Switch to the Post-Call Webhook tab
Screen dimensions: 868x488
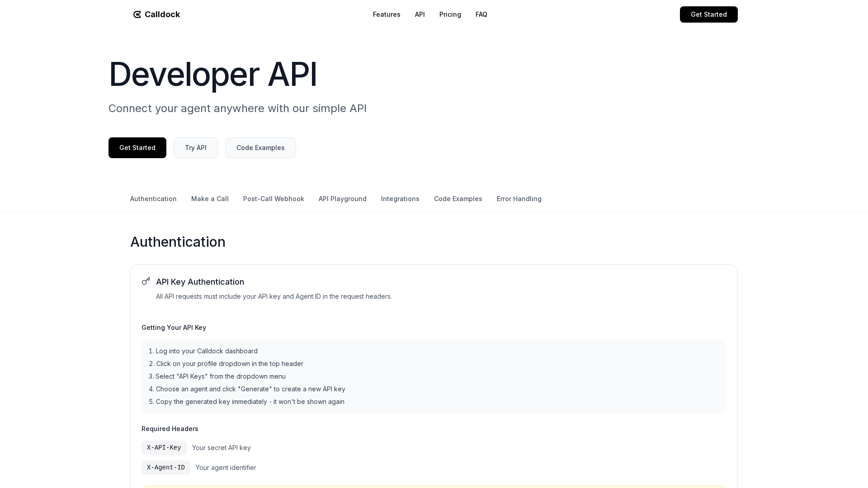tap(274, 199)
